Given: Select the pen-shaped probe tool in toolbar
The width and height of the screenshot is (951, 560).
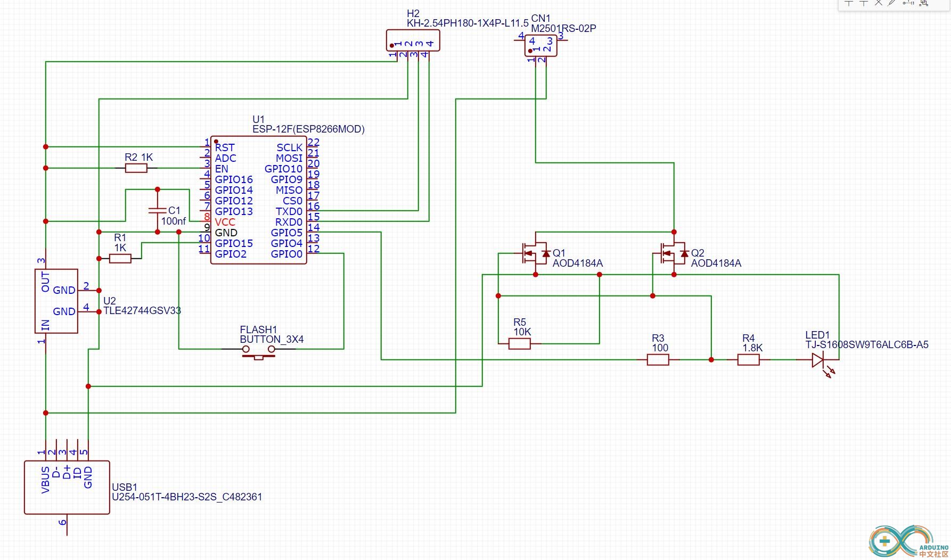Looking at the screenshot, I should [892, 2].
